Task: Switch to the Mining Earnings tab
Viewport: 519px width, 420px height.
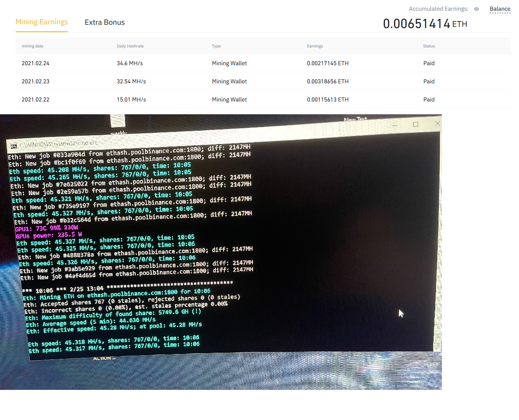Action: click(x=42, y=22)
